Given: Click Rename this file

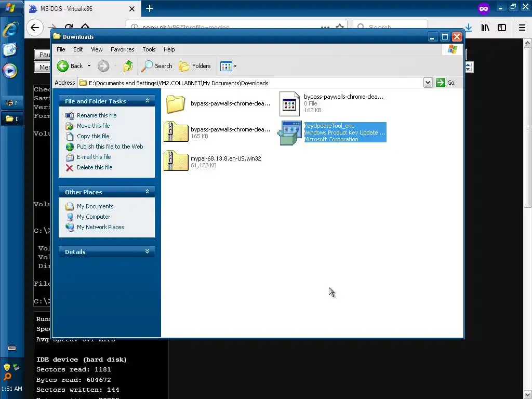Looking at the screenshot, I should 97,115.
